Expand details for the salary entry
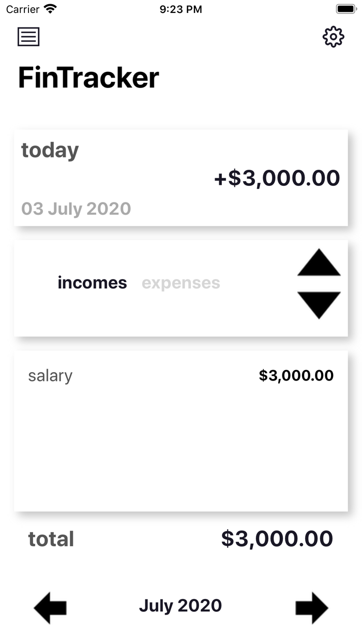 (180, 376)
